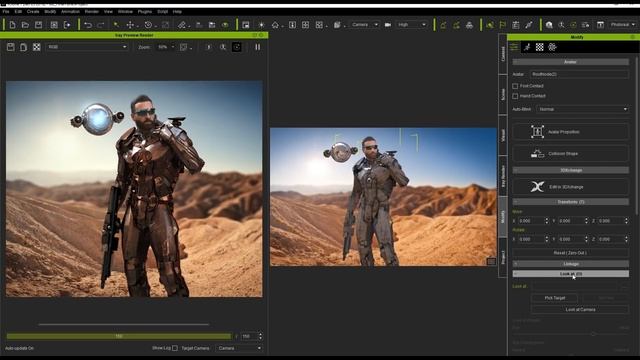Open the Physics atom tab in Modify panel
640x360 pixels.
point(552,47)
